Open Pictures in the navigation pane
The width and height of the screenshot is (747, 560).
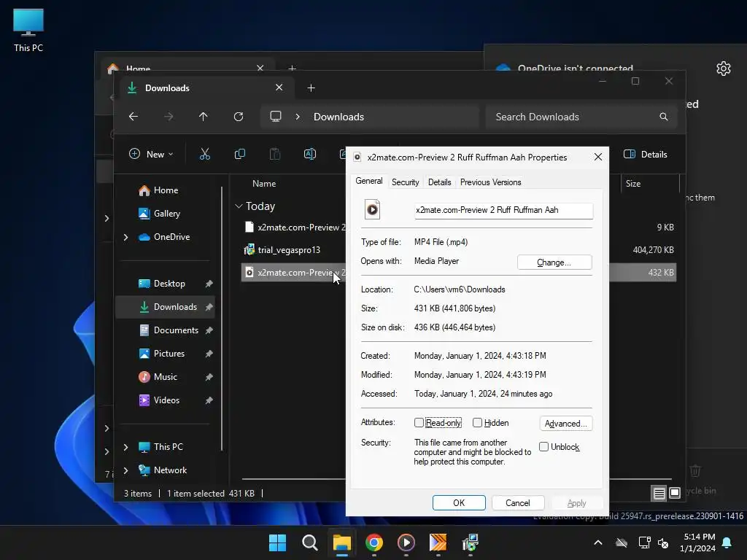tap(169, 354)
